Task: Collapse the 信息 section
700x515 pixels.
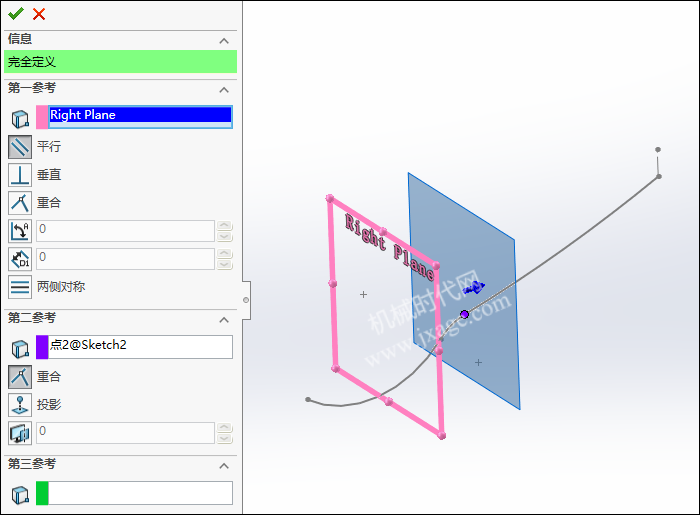Action: point(224,41)
